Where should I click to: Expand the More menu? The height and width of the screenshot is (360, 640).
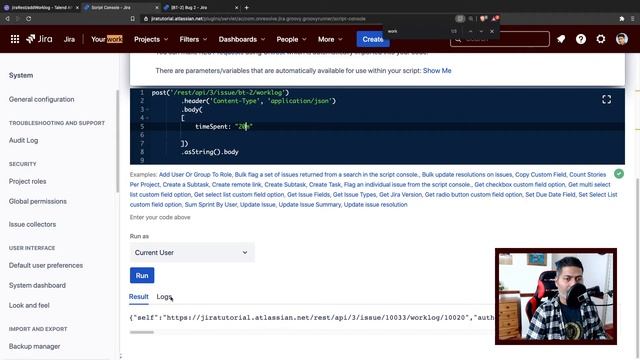[x=330, y=39]
